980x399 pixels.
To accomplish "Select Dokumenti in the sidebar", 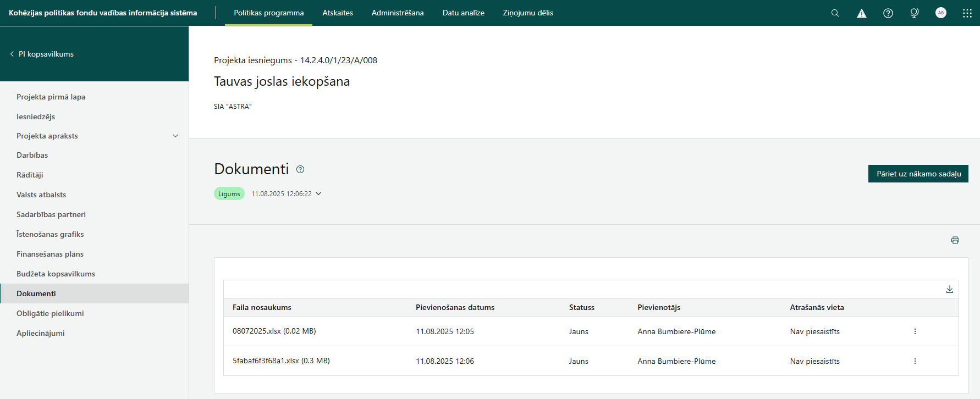I will [x=95, y=293].
